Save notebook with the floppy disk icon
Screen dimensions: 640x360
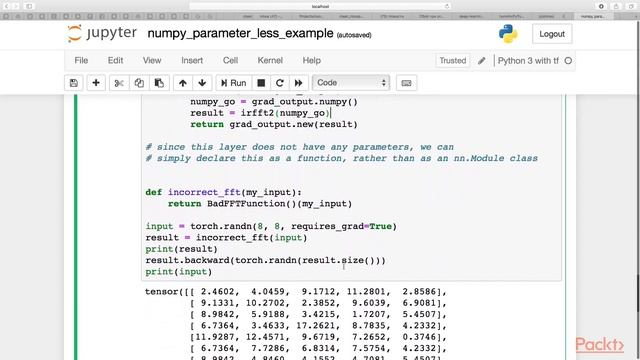(74, 83)
